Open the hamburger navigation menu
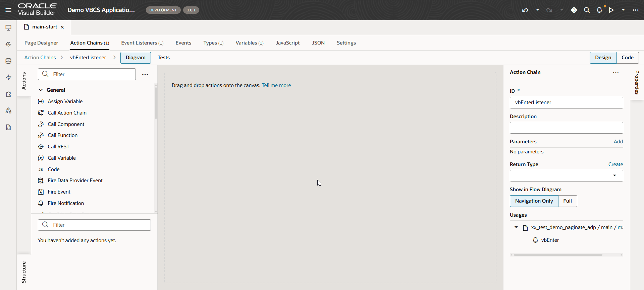The height and width of the screenshot is (290, 644). [x=8, y=10]
